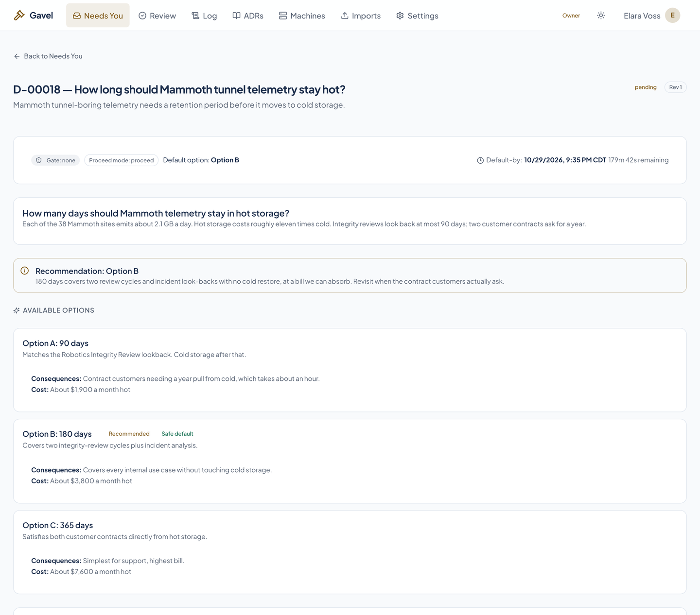The width and height of the screenshot is (700, 615).
Task: Open the Settings tab
Action: 417,16
